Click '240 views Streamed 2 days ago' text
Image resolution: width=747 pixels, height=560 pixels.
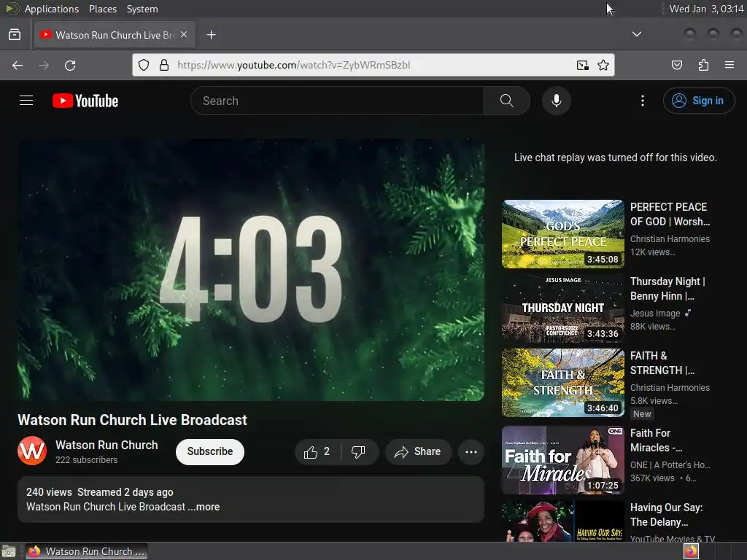tap(99, 492)
